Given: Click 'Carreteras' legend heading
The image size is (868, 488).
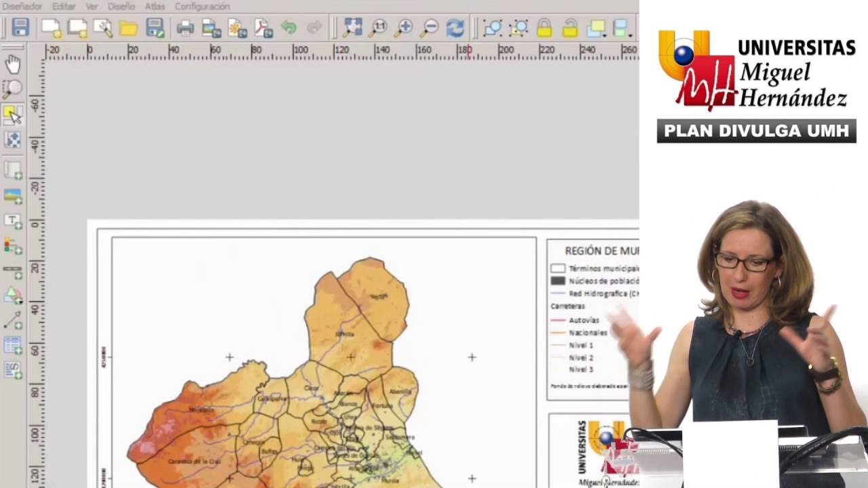Looking at the screenshot, I should [x=568, y=306].
